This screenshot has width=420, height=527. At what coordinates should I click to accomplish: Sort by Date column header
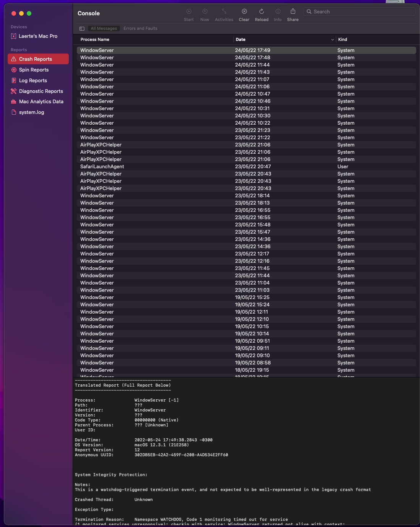240,39
